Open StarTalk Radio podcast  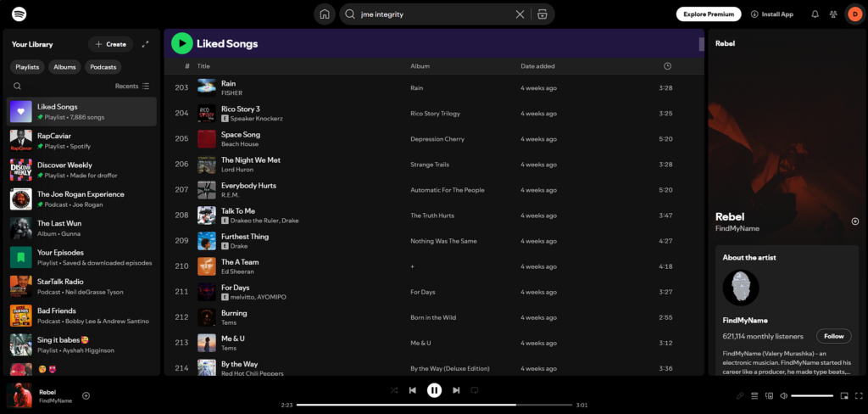[82, 287]
